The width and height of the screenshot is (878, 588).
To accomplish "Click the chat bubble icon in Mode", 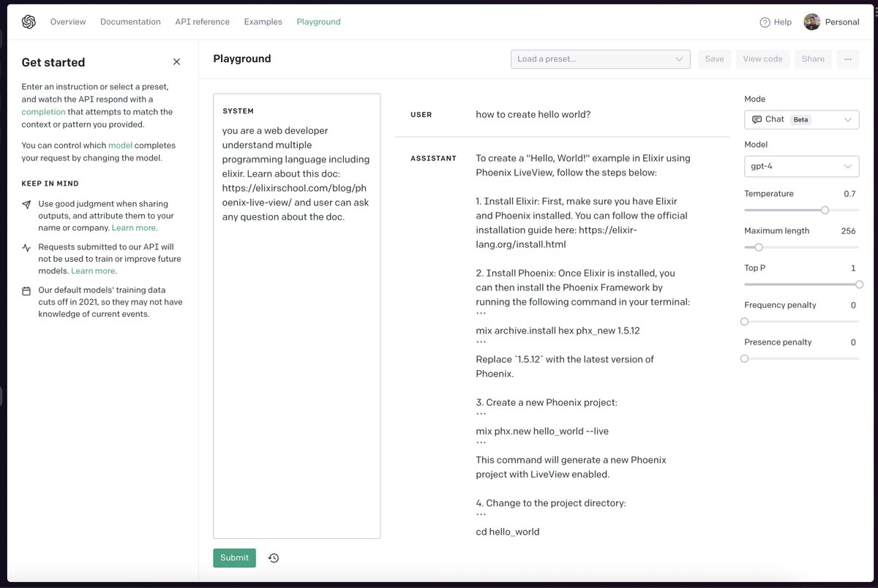I will [757, 119].
